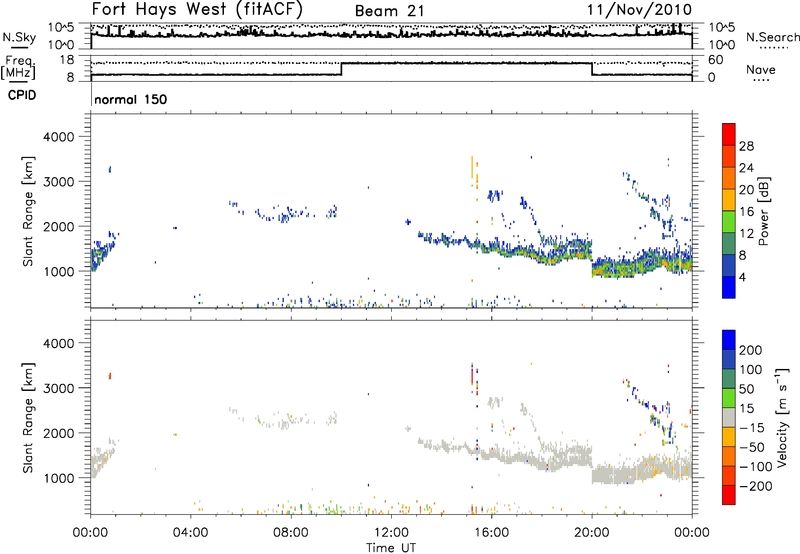800x554 pixels.
Task: Click the '4' tick on the power colorbar
Action: [x=742, y=277]
